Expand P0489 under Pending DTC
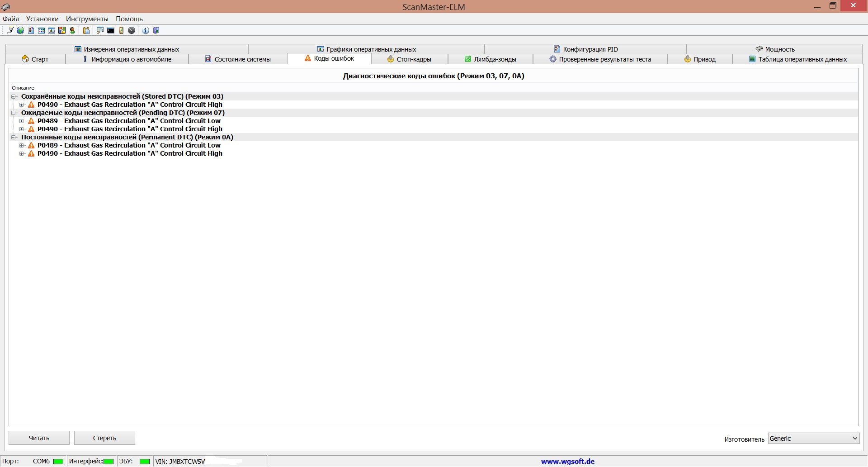Image resolution: width=868 pixels, height=467 pixels. click(21, 121)
